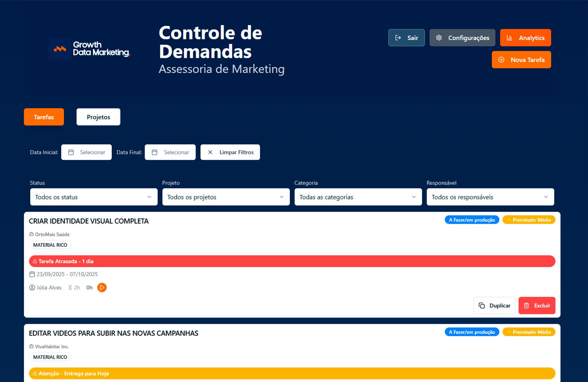
Task: Duplicate the identidade visual task
Action: (494, 305)
